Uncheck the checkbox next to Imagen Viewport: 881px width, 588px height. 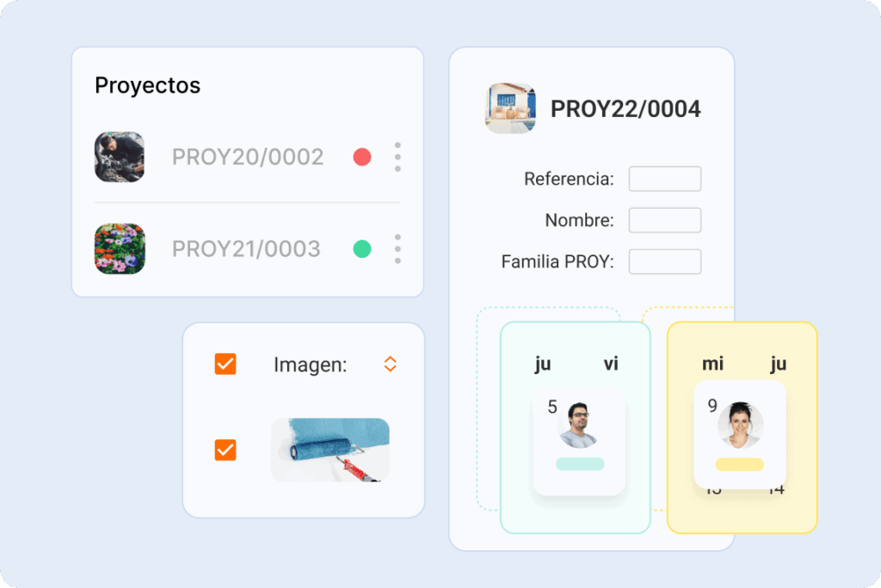coord(225,364)
